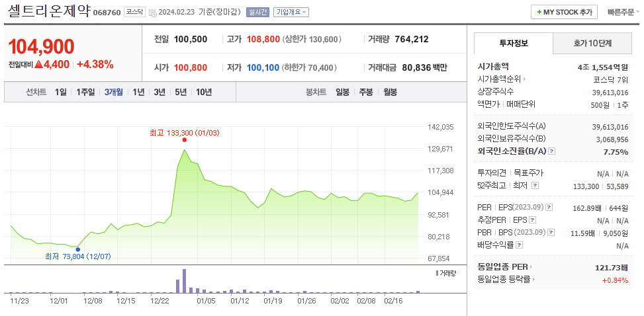Select the 1주일 line chart period
This screenshot has width=644, height=316.
(85, 93)
